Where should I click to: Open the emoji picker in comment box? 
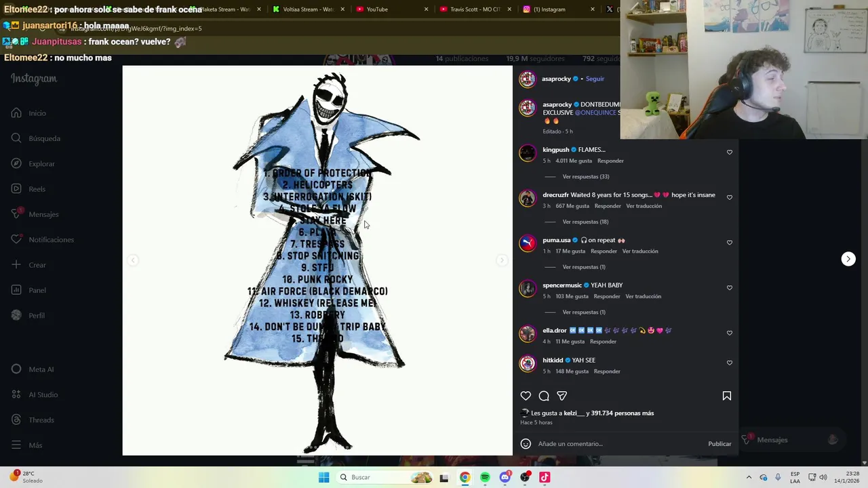(526, 444)
